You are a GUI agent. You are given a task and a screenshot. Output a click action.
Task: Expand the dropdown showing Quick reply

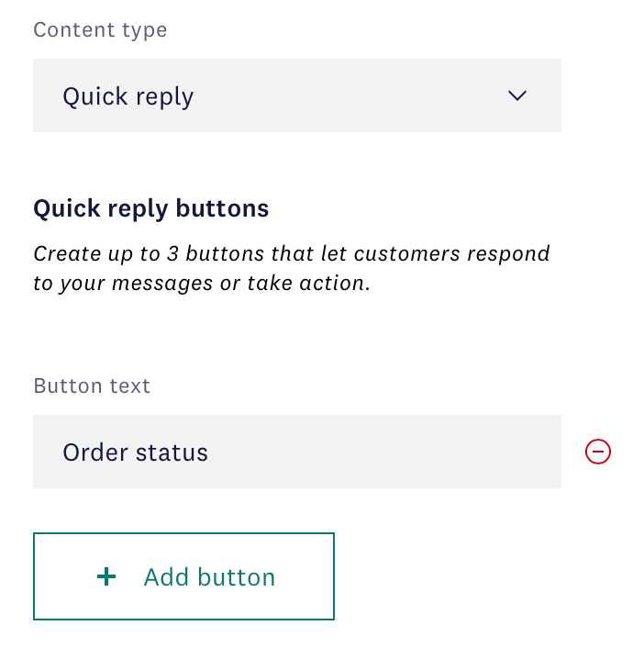click(x=297, y=95)
